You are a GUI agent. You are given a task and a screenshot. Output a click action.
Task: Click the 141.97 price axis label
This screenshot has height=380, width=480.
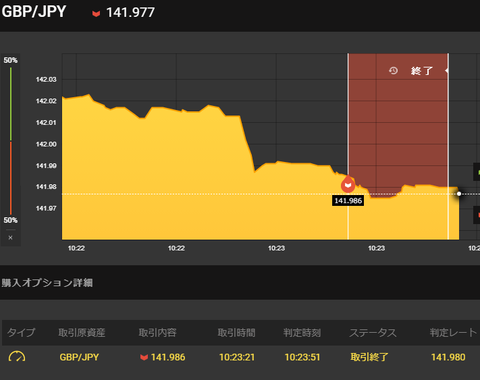coord(46,208)
